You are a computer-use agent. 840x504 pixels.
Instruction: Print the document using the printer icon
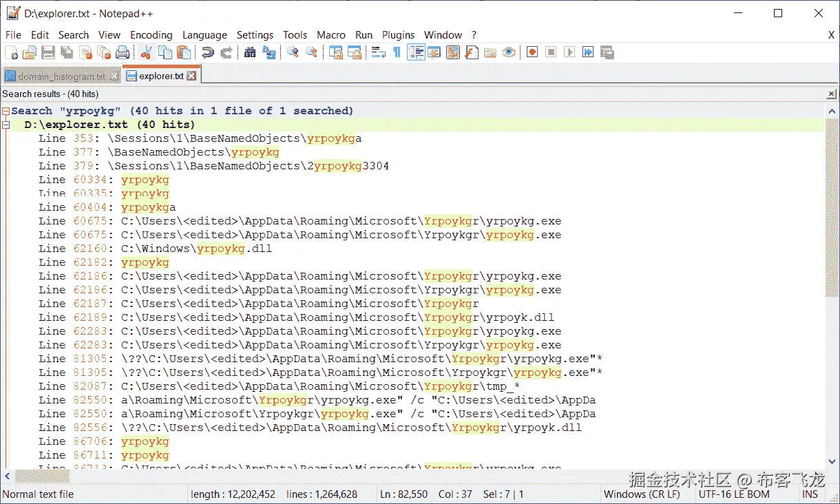pos(123,52)
